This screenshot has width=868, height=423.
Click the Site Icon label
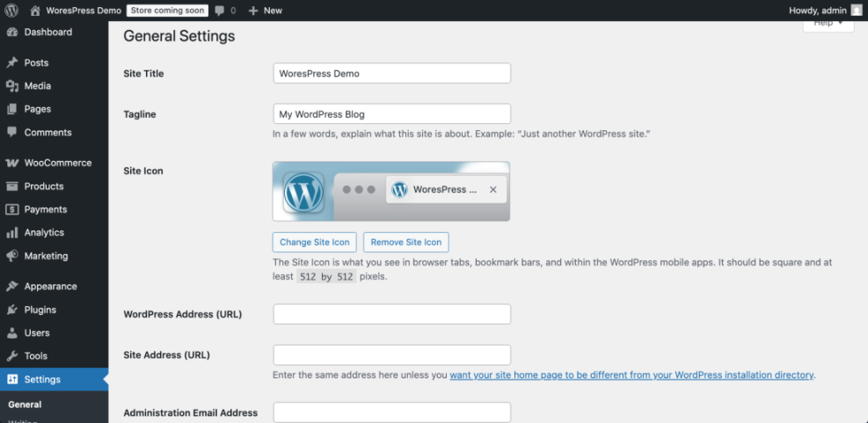pyautogui.click(x=143, y=171)
